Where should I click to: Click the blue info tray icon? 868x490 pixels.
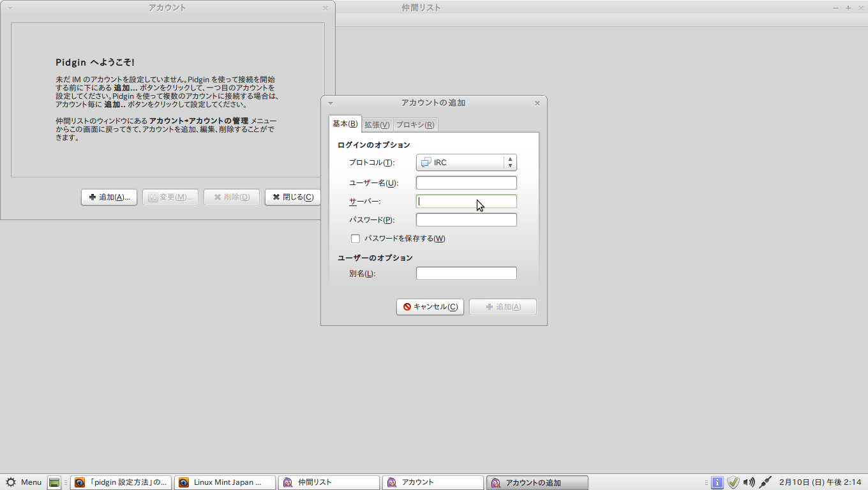717,482
